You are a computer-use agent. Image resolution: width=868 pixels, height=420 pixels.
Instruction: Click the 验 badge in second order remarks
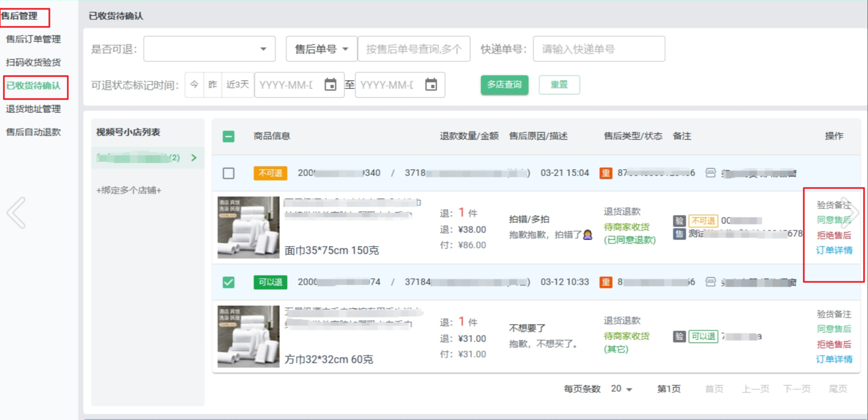(x=679, y=336)
